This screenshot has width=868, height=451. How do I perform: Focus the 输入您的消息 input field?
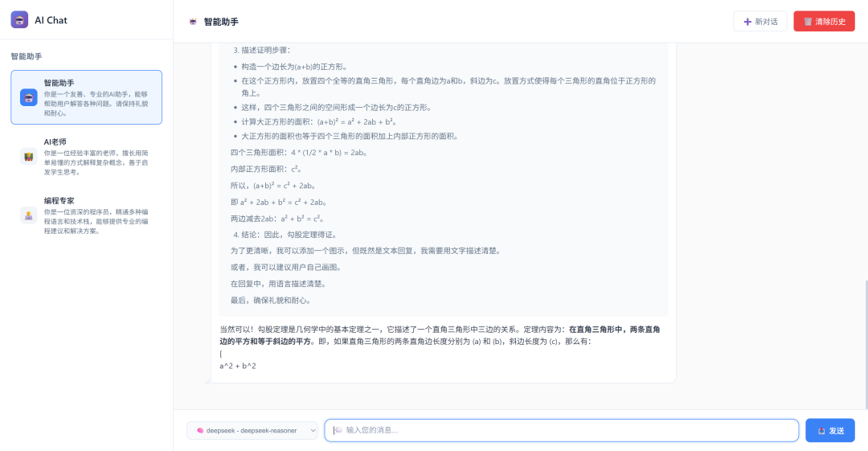[561, 431]
